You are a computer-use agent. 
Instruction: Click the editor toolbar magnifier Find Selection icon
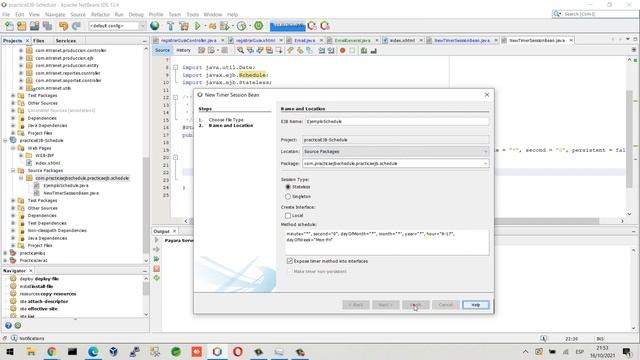pyautogui.click(x=240, y=51)
